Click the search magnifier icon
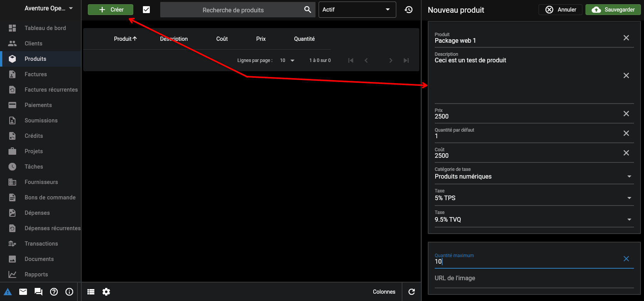644x301 pixels. 307,10
